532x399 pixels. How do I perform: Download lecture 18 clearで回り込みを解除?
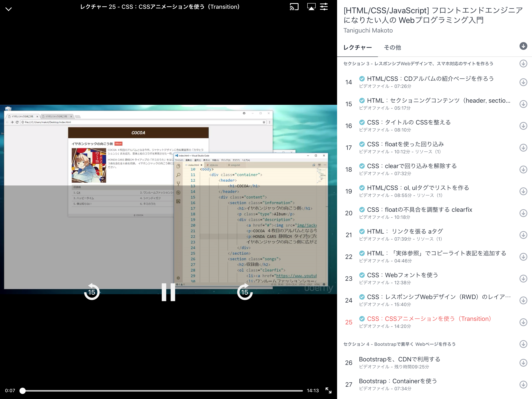tap(523, 169)
